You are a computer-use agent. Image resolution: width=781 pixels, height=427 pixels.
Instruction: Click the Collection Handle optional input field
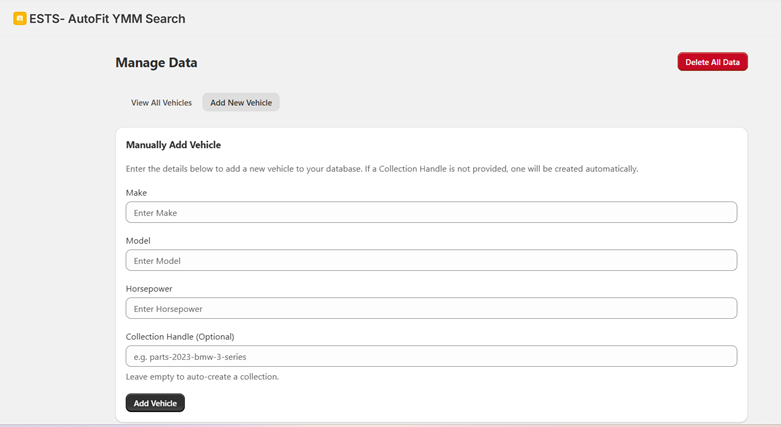431,356
